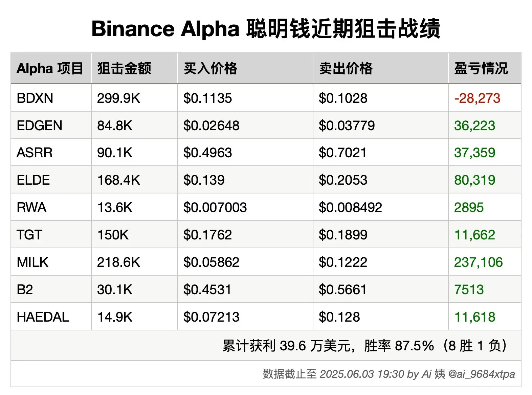532x395 pixels.
Task: Click the RWA sell price $0.008492
Action: click(350, 208)
